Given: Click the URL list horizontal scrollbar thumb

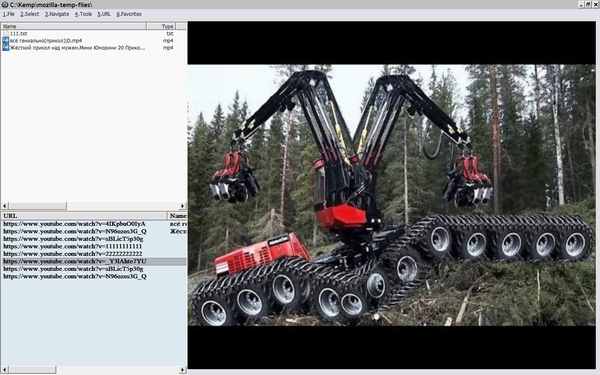Looking at the screenshot, I should (x=32, y=370).
